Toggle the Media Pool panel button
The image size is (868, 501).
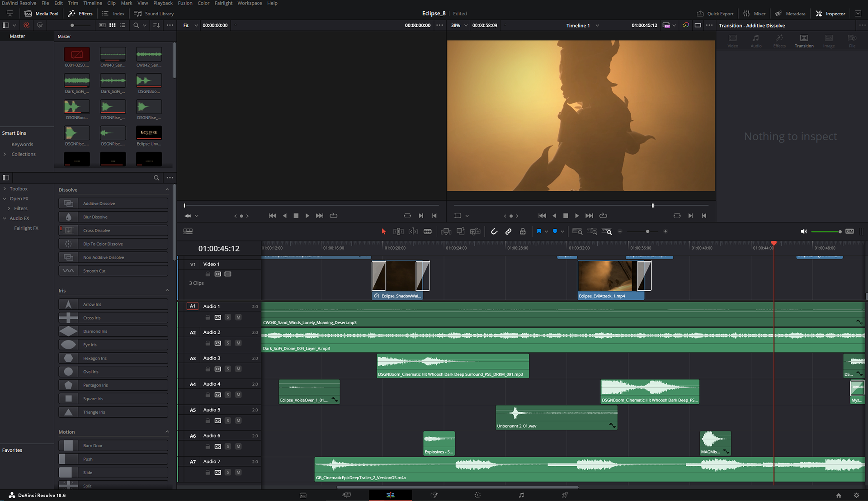(x=42, y=14)
